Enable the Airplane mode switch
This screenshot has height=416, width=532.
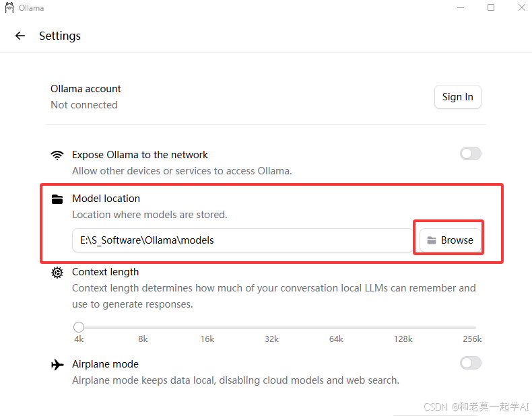(x=471, y=363)
